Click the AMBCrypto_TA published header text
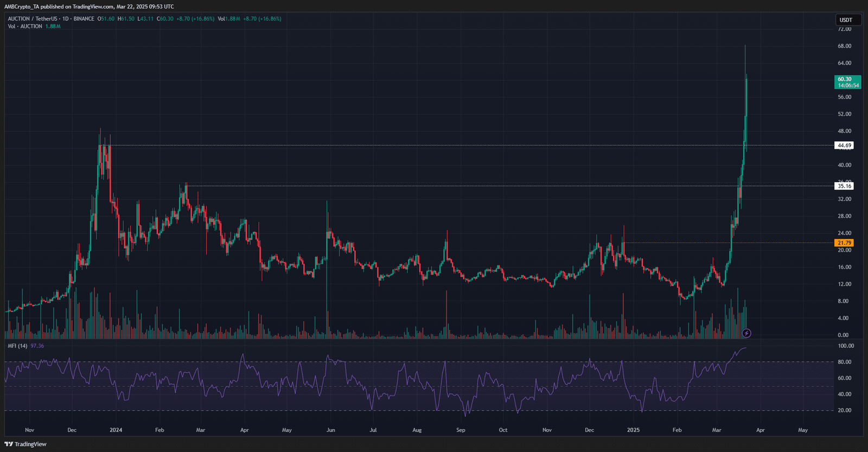The image size is (868, 452). click(x=89, y=7)
